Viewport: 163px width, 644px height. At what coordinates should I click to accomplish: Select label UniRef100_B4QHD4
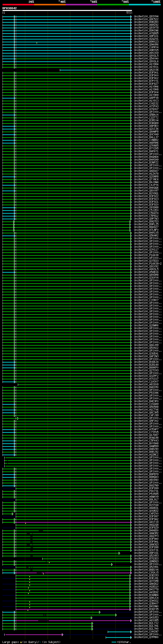(146, 157)
